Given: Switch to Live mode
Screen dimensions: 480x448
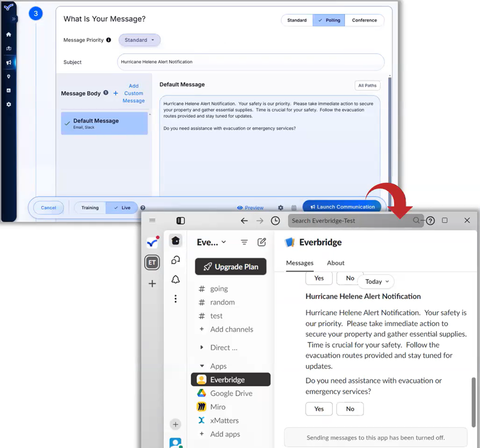Looking at the screenshot, I should 122,208.
